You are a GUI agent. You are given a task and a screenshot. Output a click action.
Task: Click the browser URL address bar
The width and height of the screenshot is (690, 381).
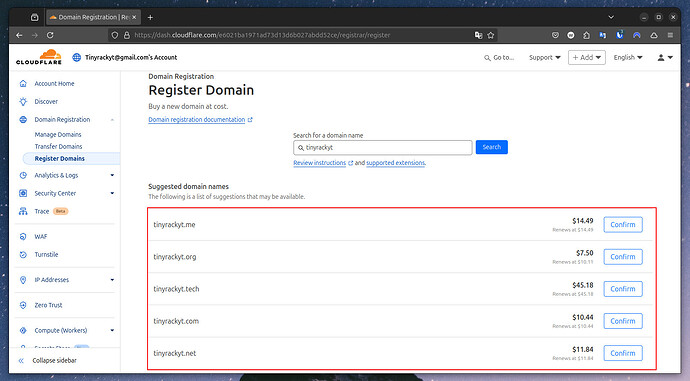304,35
